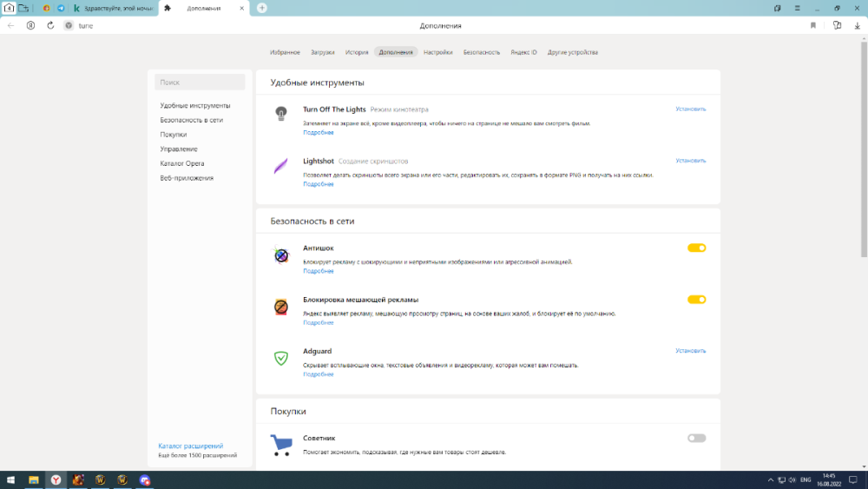Turn off Блокировка мешающей рекламы toggle
This screenshot has width=868, height=489.
(696, 300)
